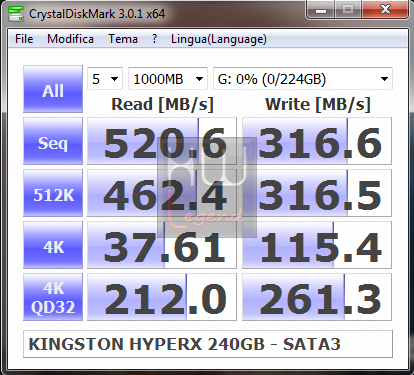Select the 4K QD32 write value 261.3
The width and height of the screenshot is (414, 375).
pyautogui.click(x=317, y=297)
